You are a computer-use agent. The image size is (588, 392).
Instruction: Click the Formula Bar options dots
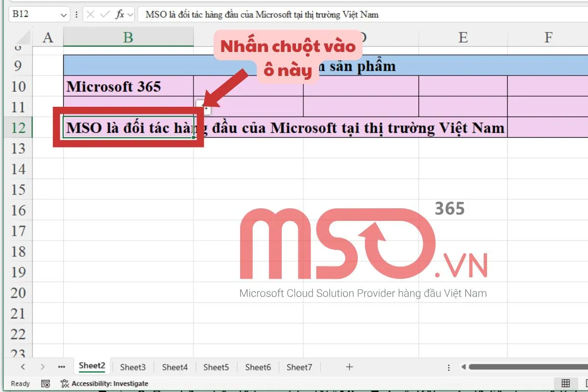click(x=76, y=15)
